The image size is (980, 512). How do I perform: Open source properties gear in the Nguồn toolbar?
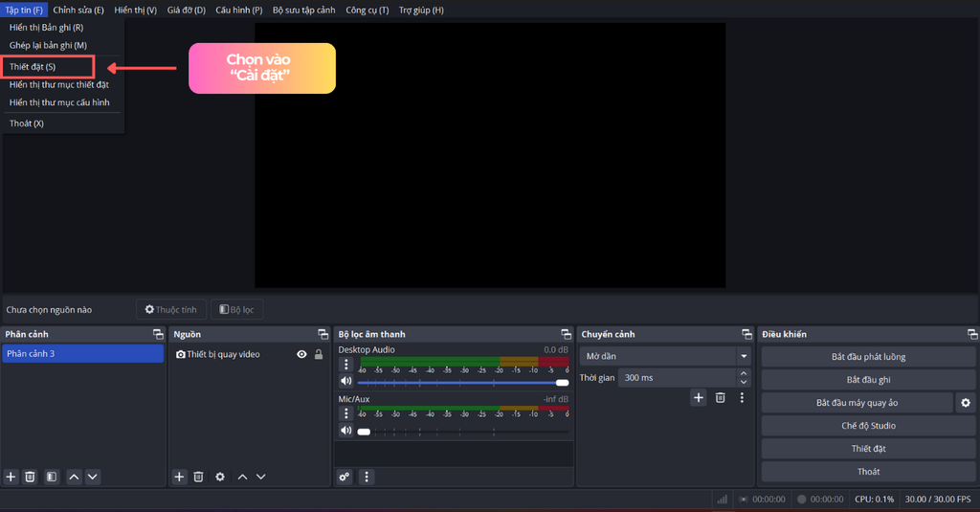click(x=220, y=477)
